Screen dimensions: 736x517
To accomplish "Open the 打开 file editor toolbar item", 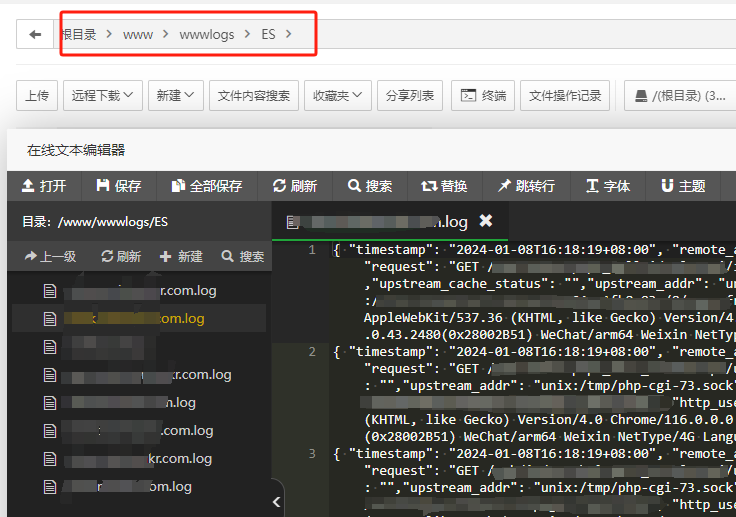I will coord(44,186).
